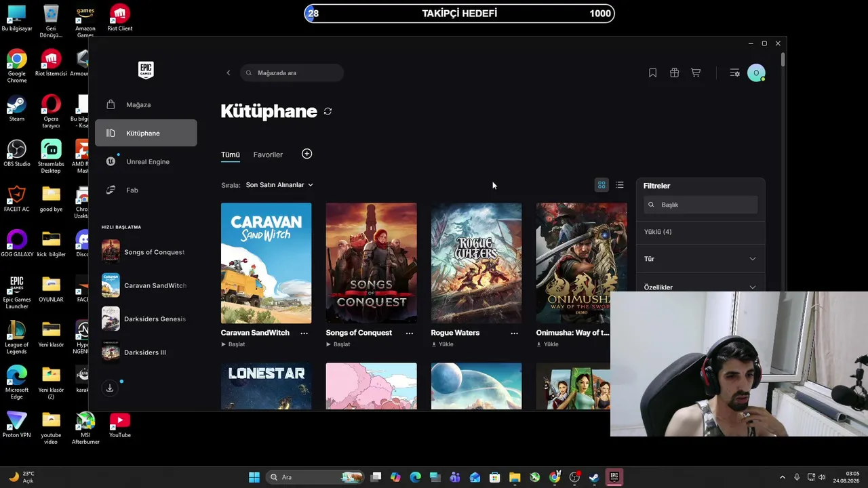The width and height of the screenshot is (868, 488).
Task: Launch Songs of Conquest with Başlat
Action: pyautogui.click(x=338, y=344)
